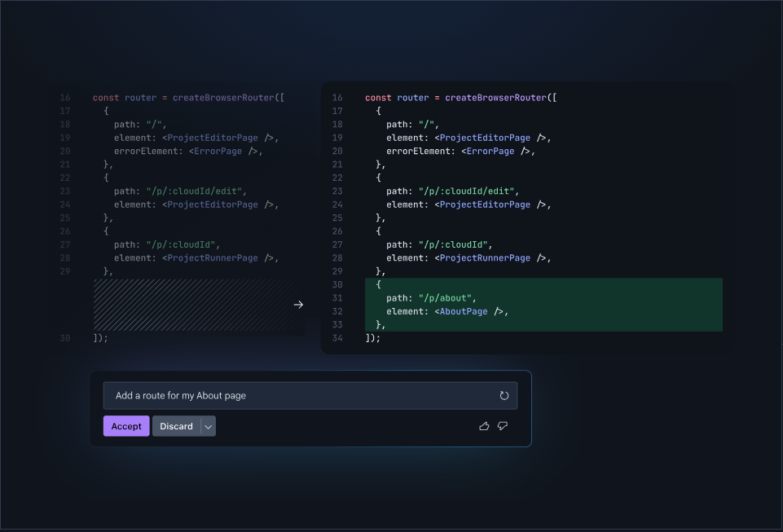
Task: Click createBrowserRouter in the right pane
Action: coord(496,98)
